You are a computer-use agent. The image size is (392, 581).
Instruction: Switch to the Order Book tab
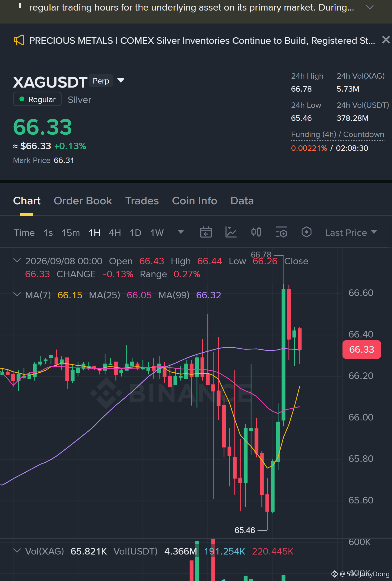pos(83,201)
